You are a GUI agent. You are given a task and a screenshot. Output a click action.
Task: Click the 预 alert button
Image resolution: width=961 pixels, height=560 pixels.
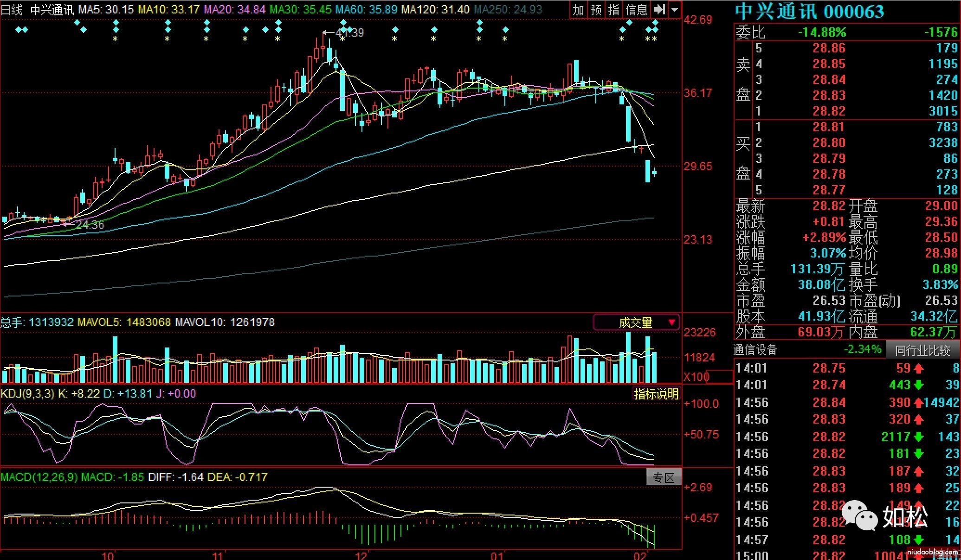pos(596,10)
